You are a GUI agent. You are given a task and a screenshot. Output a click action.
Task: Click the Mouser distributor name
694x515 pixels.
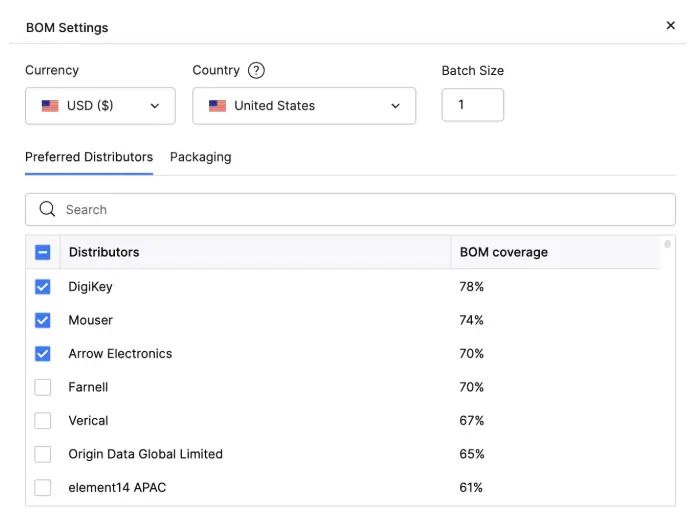[90, 320]
